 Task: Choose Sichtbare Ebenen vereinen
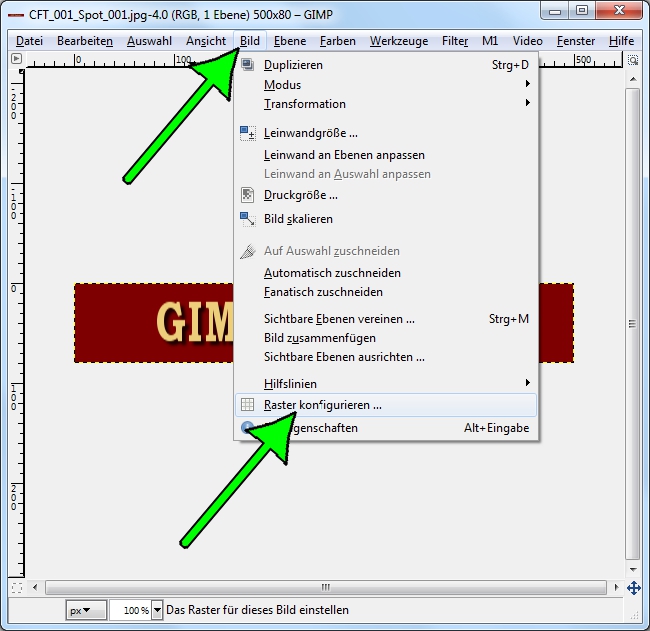click(x=386, y=319)
